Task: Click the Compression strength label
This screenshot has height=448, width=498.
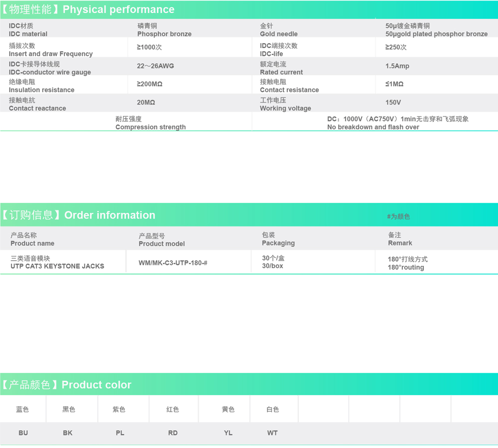Action: pyautogui.click(x=150, y=127)
